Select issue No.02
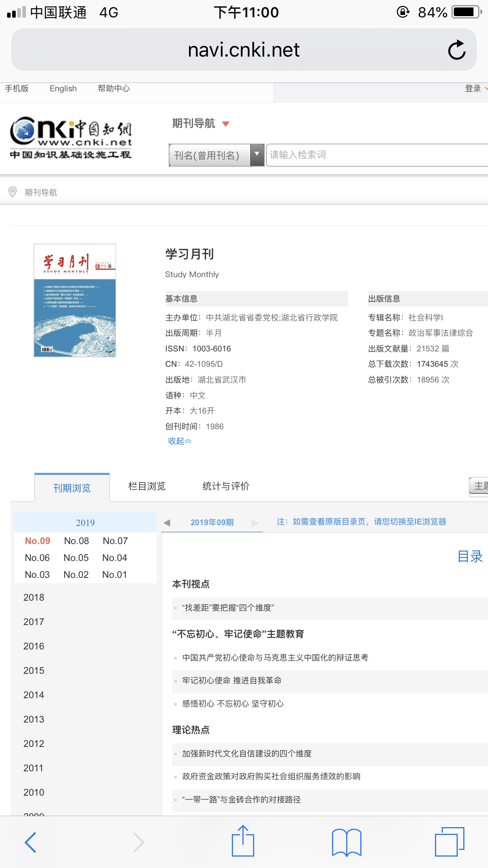The image size is (488, 868). [76, 575]
